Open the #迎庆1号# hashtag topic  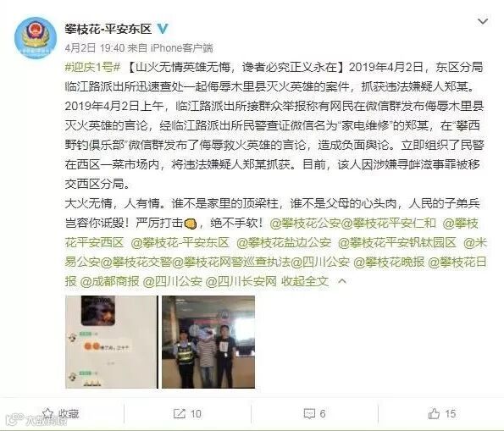click(x=92, y=67)
